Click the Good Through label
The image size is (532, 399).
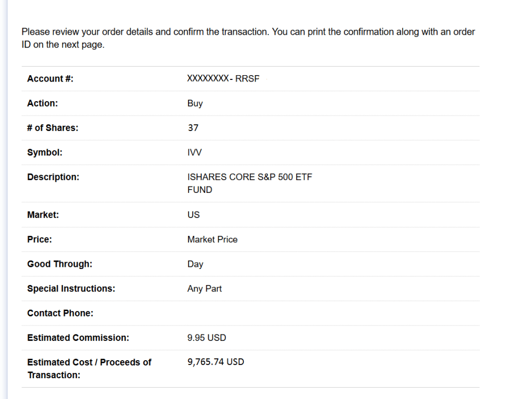tap(60, 264)
